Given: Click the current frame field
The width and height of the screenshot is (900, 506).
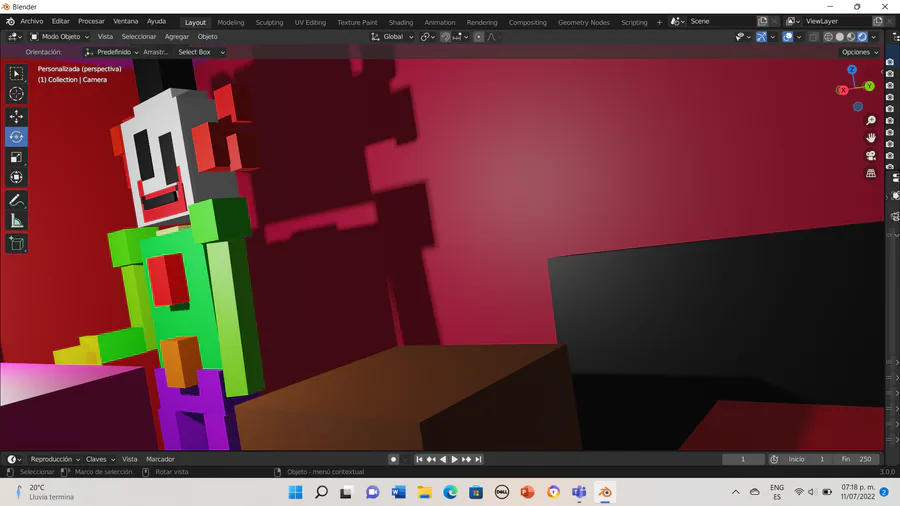Looking at the screenshot, I should (x=743, y=459).
